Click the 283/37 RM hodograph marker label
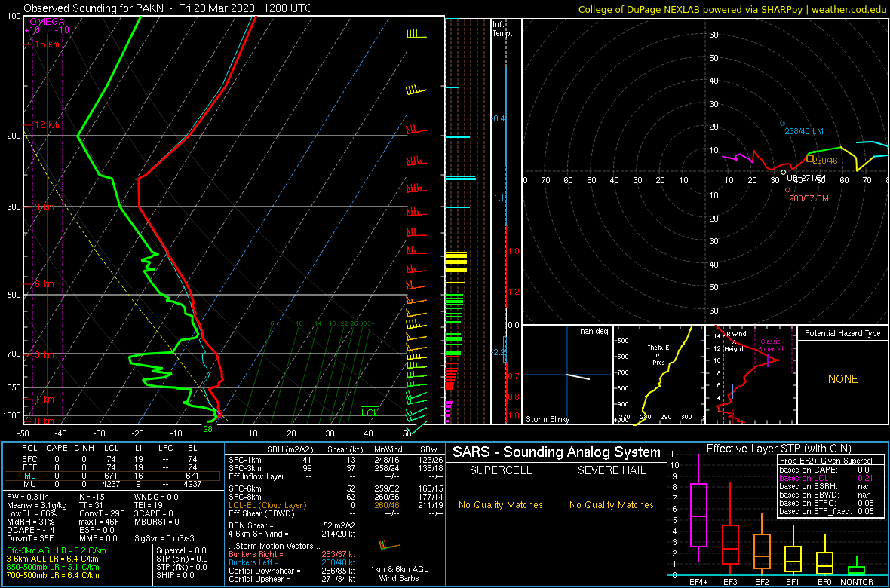The height and width of the screenshot is (588, 890). 809,198
